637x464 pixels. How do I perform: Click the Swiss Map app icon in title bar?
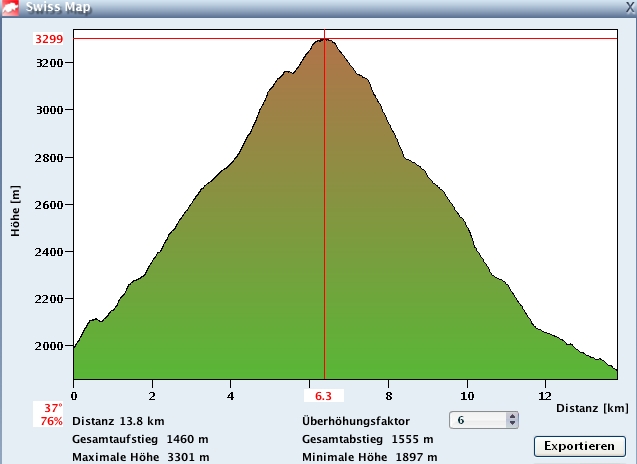pos(10,9)
